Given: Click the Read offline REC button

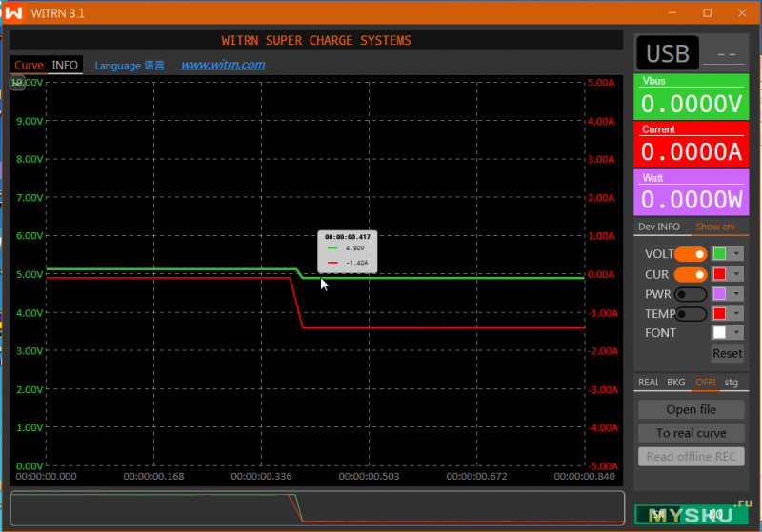Looking at the screenshot, I should [x=692, y=457].
